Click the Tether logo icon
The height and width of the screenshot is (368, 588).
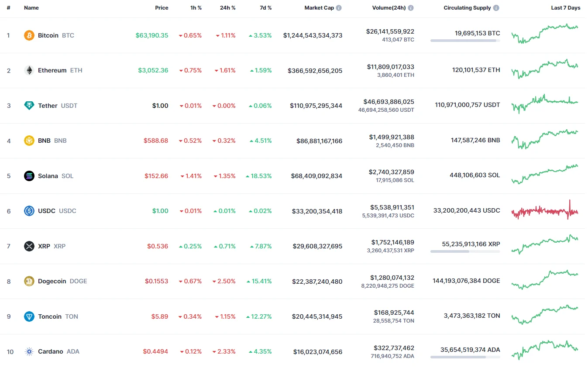[29, 106]
